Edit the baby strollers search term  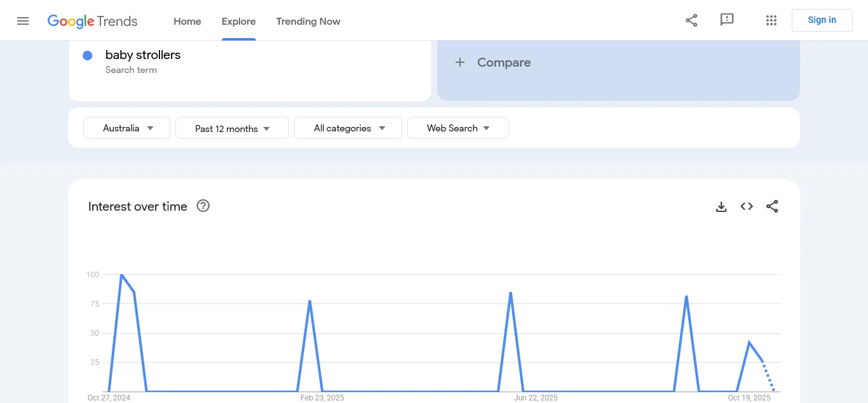coord(143,55)
